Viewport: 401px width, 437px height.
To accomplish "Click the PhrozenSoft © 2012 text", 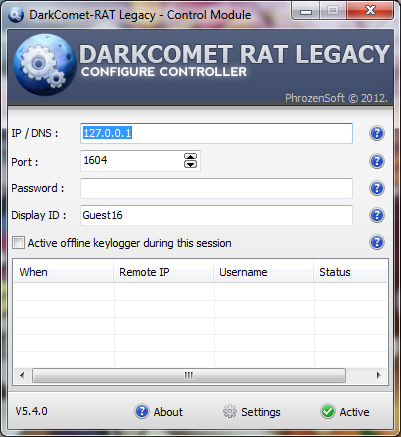I will click(336, 98).
